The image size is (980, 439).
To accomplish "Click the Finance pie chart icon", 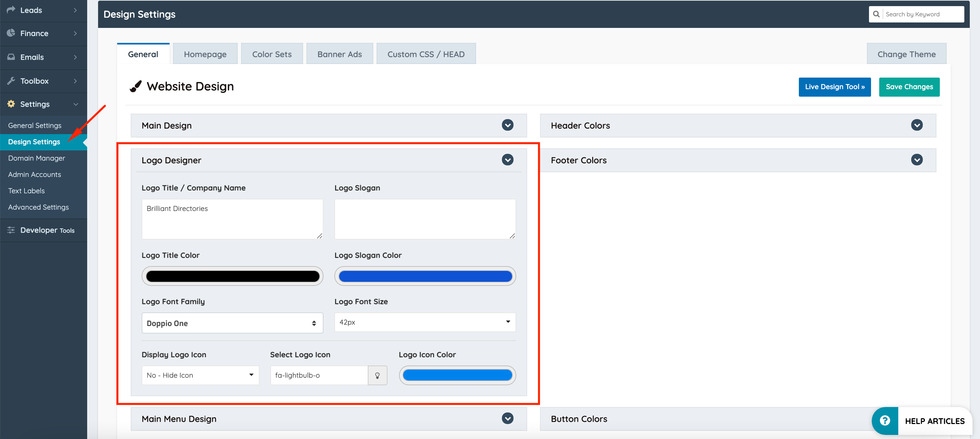I will 11,33.
